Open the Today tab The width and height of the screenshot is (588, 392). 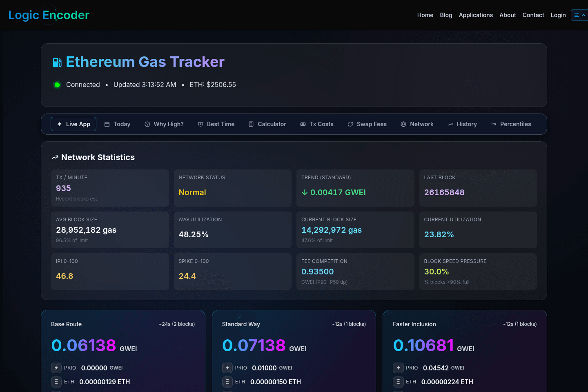click(x=117, y=124)
